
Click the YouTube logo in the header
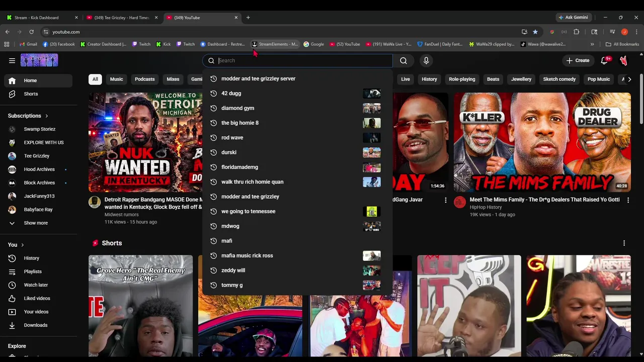(39, 61)
